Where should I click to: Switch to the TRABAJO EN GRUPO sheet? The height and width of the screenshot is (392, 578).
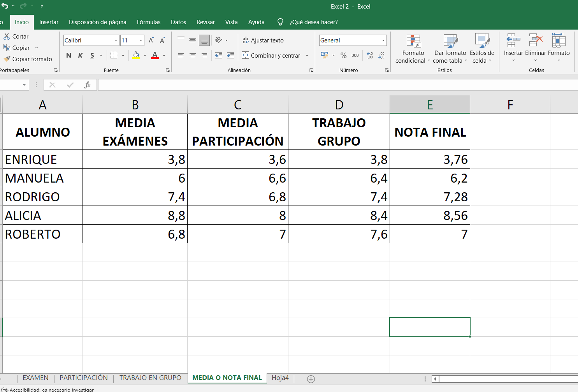click(x=150, y=378)
